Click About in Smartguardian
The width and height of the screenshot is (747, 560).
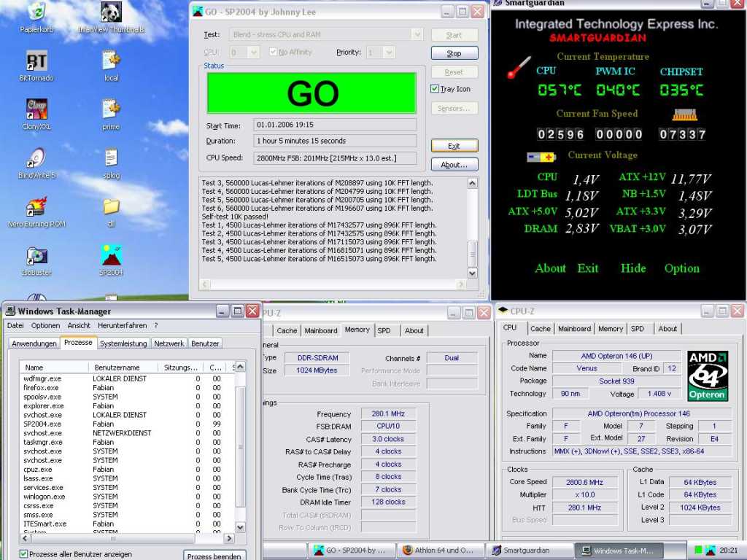click(550, 268)
